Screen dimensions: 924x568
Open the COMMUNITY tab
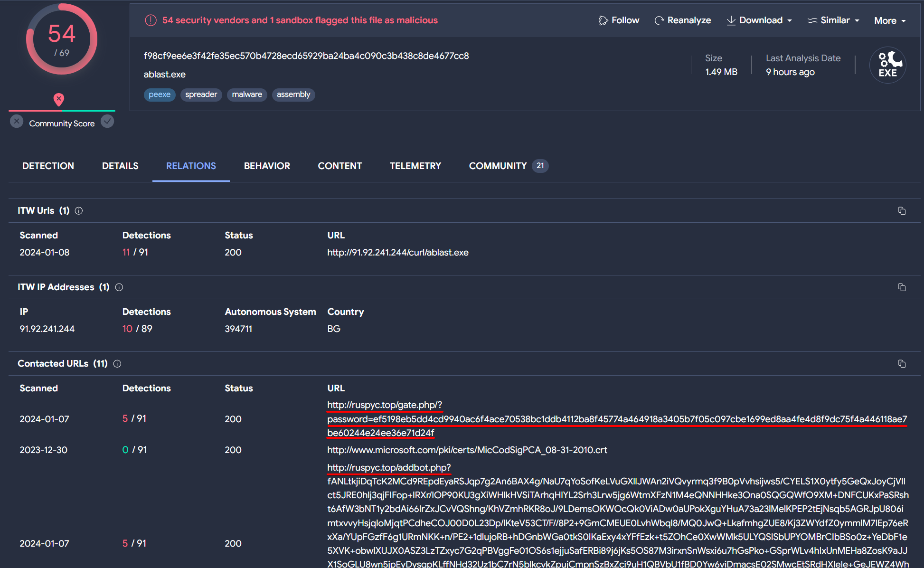pos(498,166)
